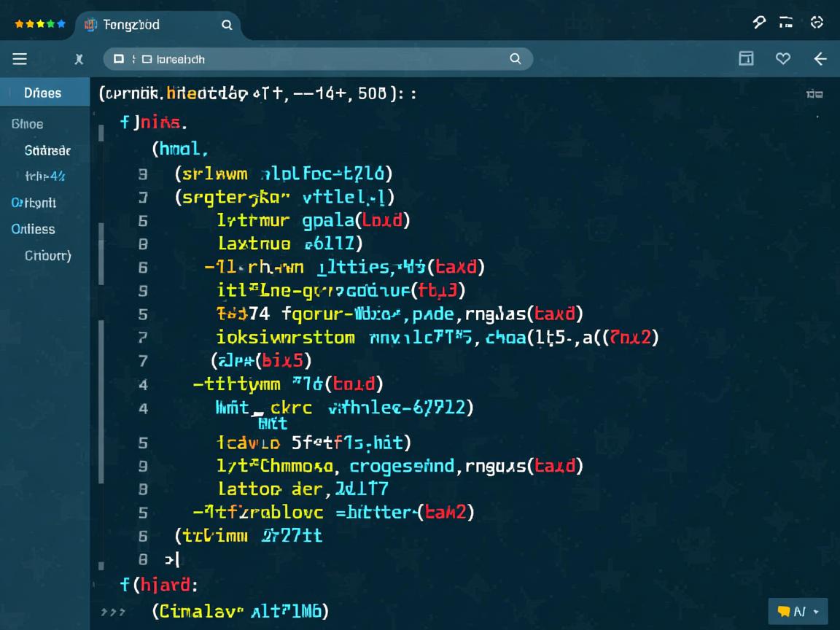
Task: Click the heart favorite icon
Action: (x=783, y=59)
